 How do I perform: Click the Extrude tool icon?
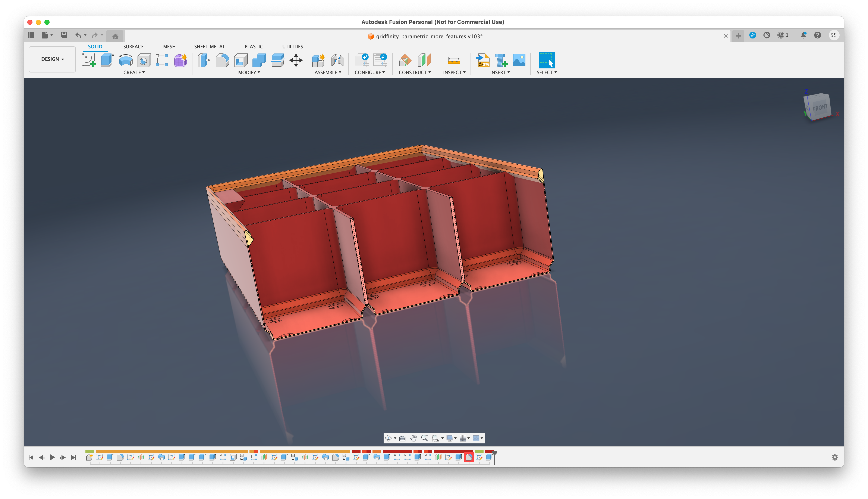coord(107,60)
